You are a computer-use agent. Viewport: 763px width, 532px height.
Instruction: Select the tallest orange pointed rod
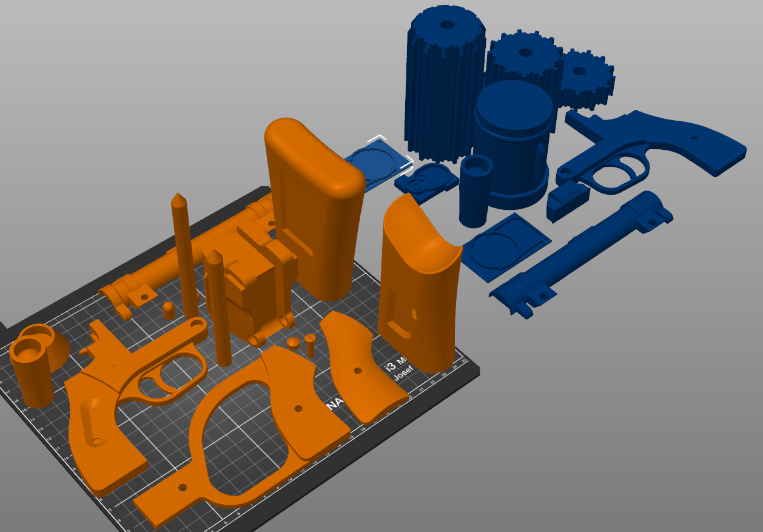[x=184, y=255]
